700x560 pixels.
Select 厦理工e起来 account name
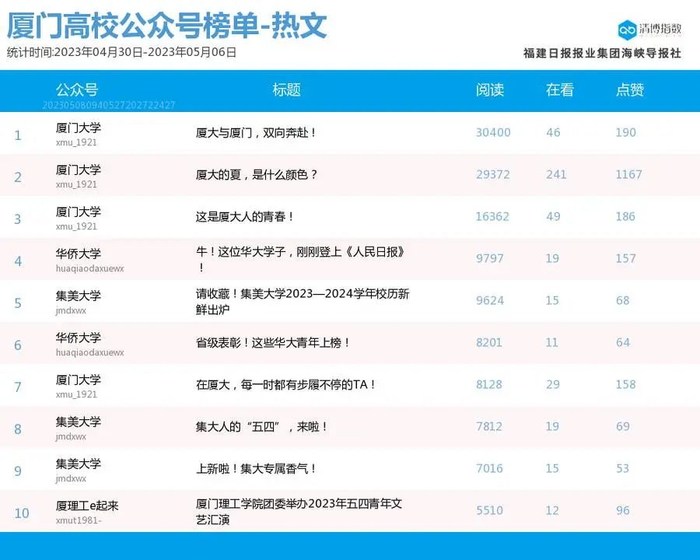point(87,506)
